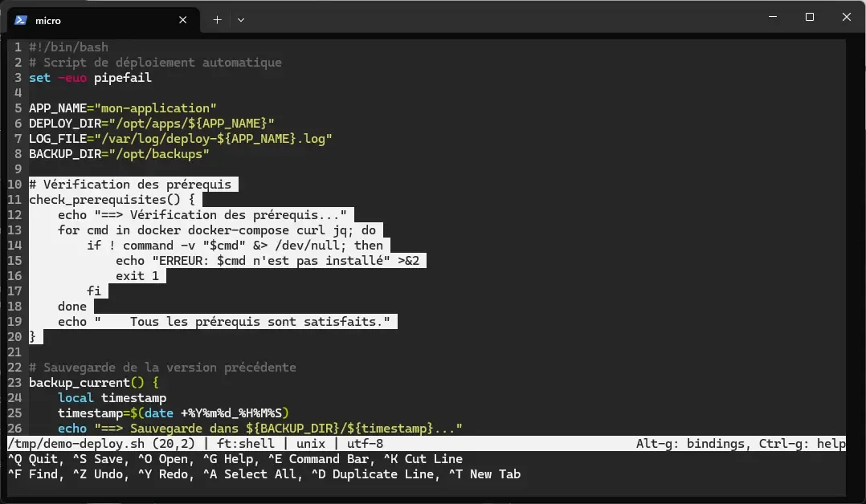Click the PowerShell icon on the micro tab
866x504 pixels.
[19, 19]
